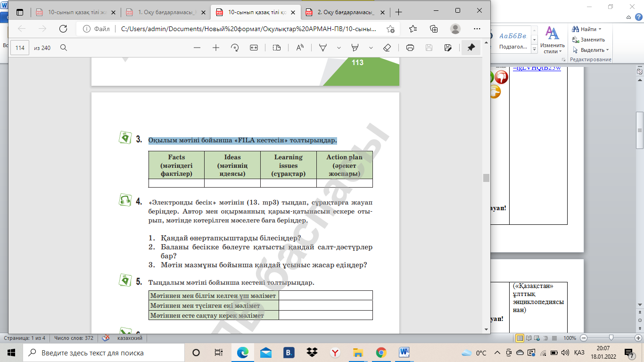
Task: Open Edge Favorites list
Action: (413, 29)
